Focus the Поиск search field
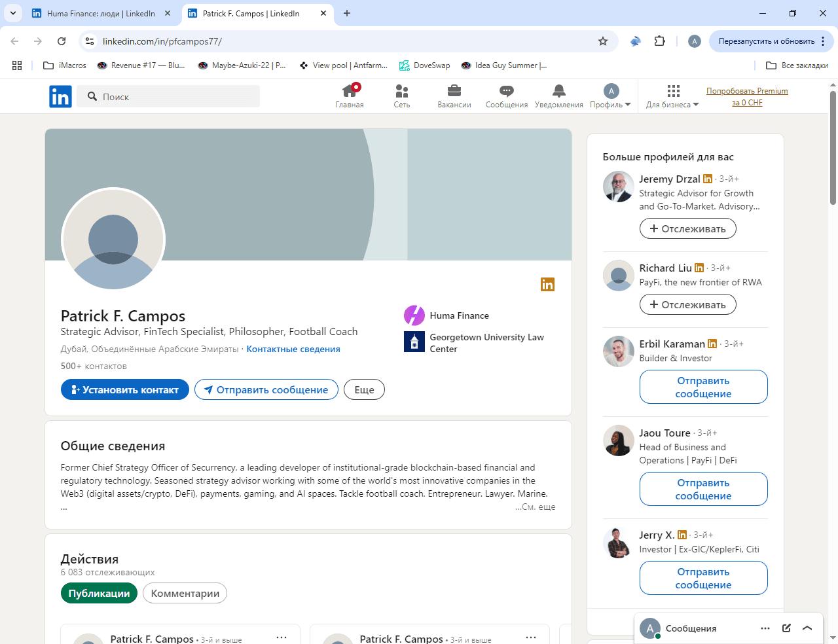This screenshot has width=838, height=644. tap(168, 96)
